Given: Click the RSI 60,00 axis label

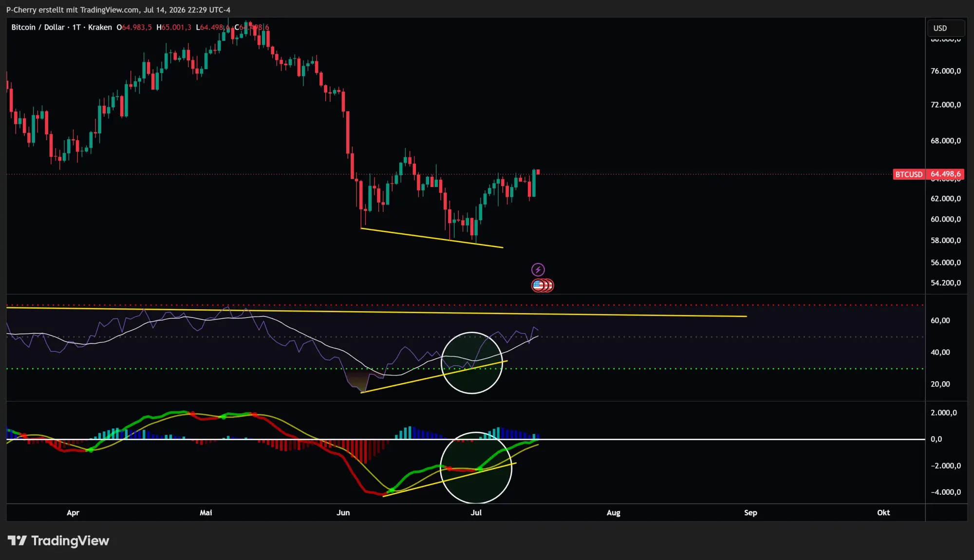Looking at the screenshot, I should tap(940, 320).
